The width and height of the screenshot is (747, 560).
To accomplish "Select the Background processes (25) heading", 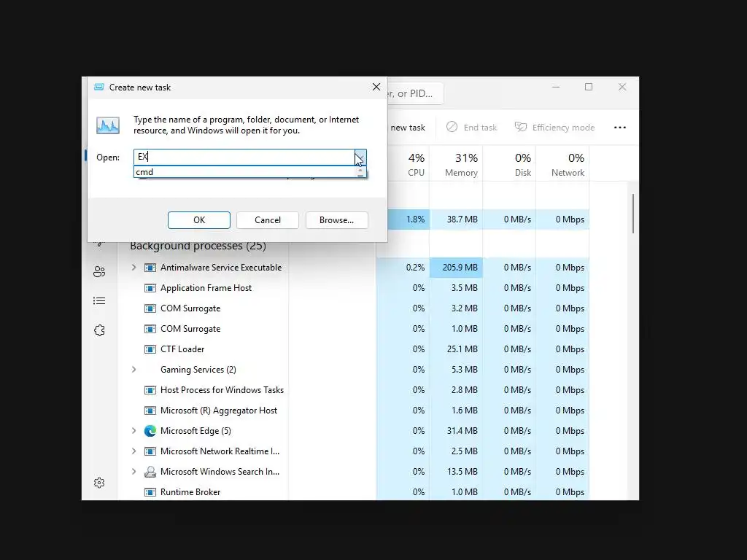I will click(198, 246).
